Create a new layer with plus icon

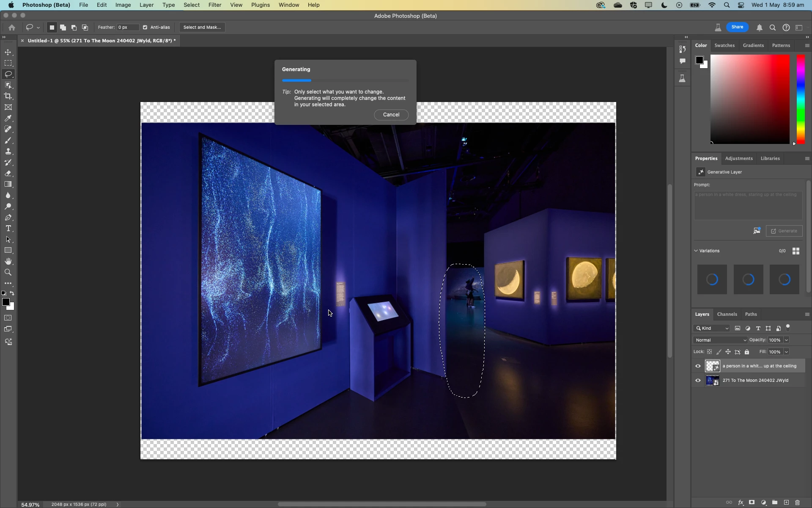coord(786,502)
